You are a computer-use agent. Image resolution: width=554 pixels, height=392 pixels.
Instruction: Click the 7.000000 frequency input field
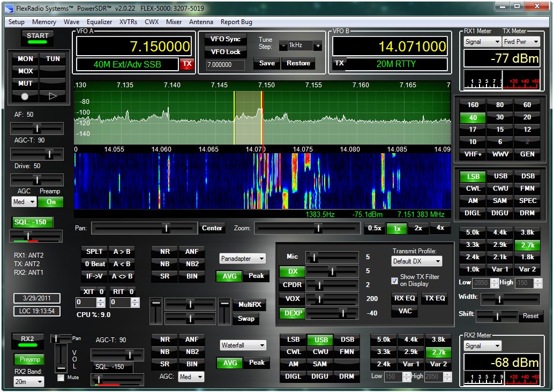(226, 65)
